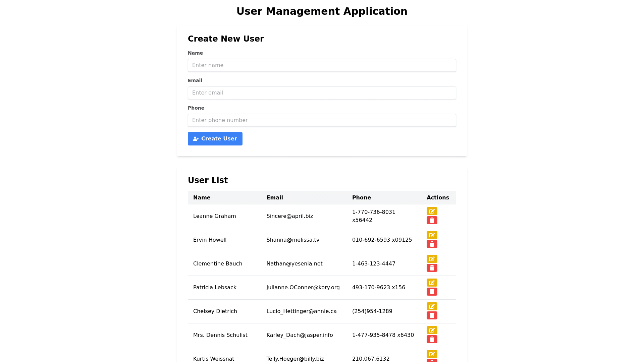Delete Patricia Lebsack's entry
Viewport: 644px width, 362px height.
[432, 292]
